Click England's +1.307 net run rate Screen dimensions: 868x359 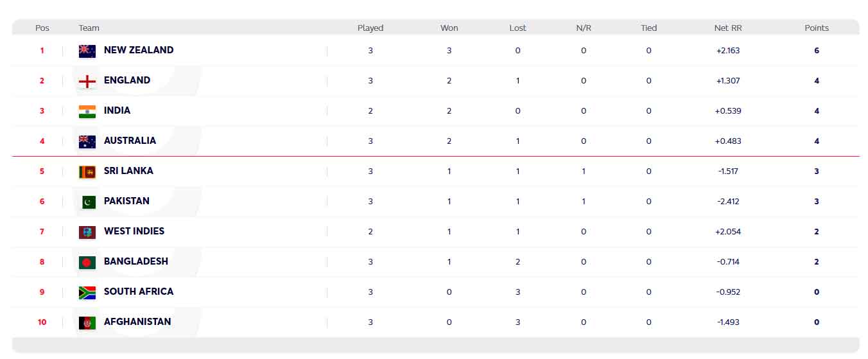tap(728, 81)
